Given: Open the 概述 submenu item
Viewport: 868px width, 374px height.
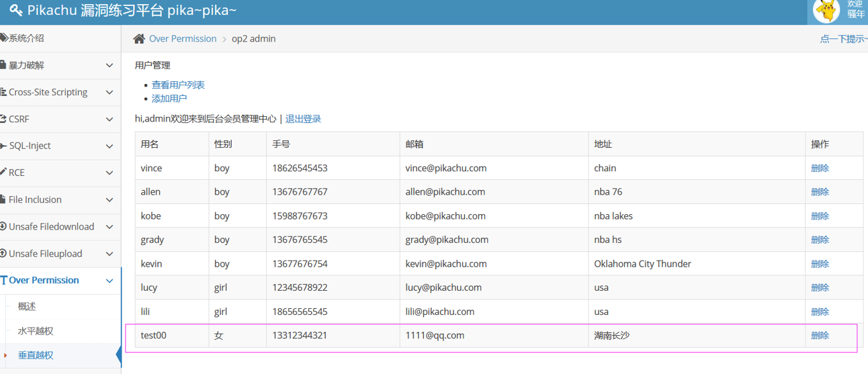Looking at the screenshot, I should 27,306.
